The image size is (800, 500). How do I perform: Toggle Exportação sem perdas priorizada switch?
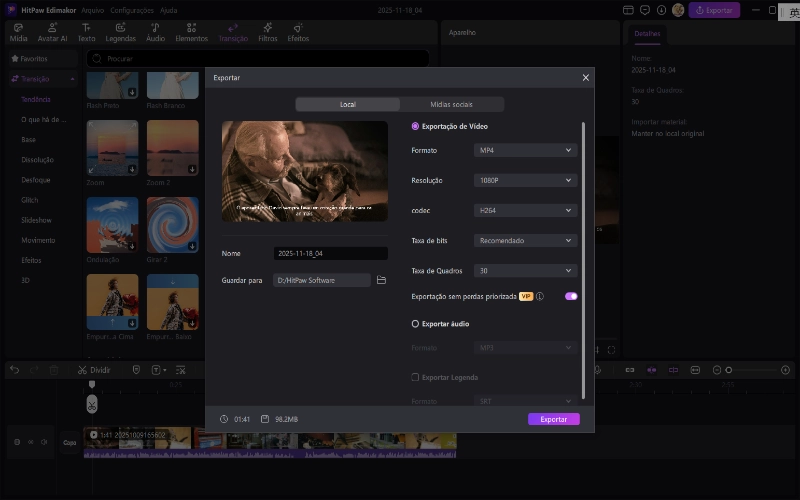coord(571,296)
